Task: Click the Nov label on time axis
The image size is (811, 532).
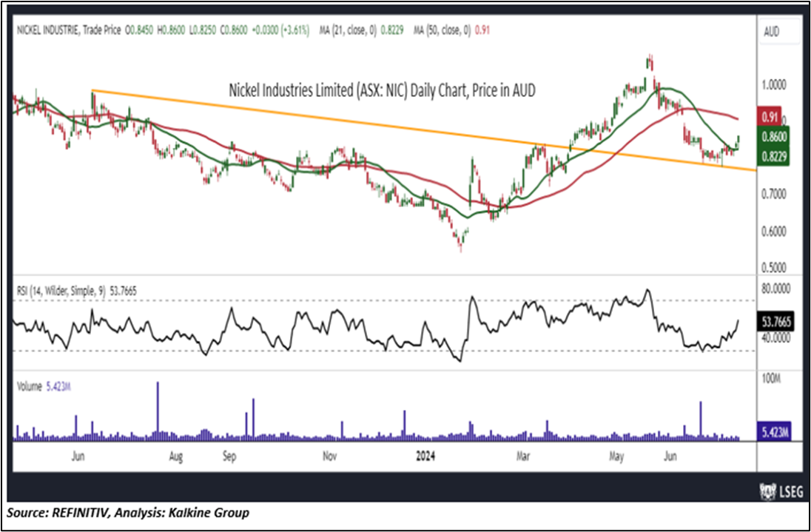Action: point(329,457)
